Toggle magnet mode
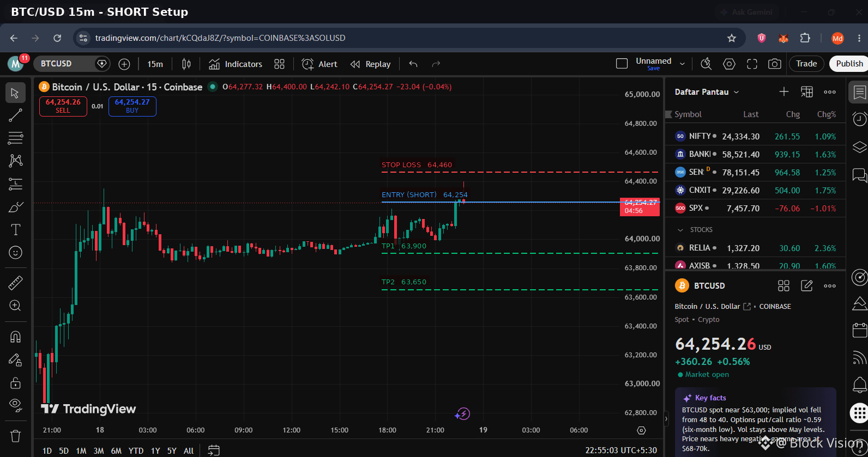Image resolution: width=868 pixels, height=457 pixels. [x=15, y=337]
